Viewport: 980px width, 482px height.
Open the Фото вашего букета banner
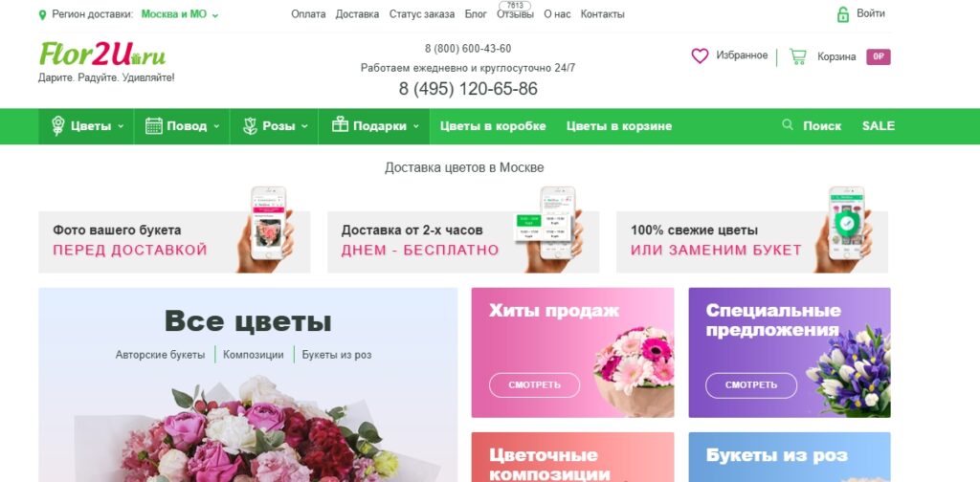[174, 242]
